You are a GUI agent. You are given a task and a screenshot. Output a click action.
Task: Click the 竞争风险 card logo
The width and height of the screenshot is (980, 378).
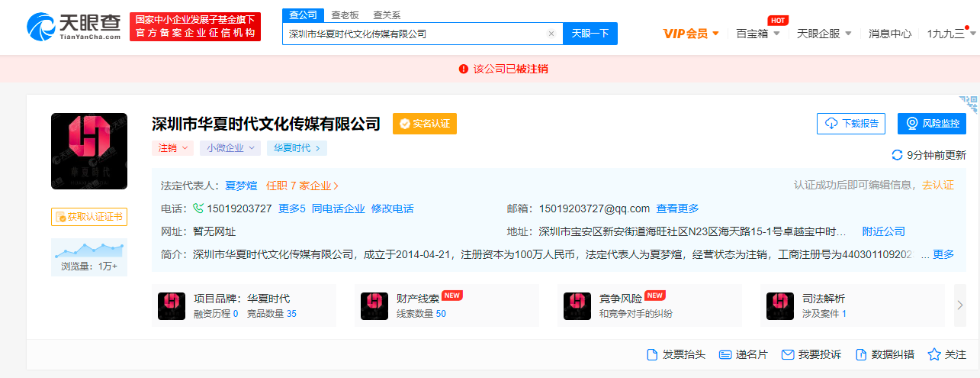click(x=577, y=305)
